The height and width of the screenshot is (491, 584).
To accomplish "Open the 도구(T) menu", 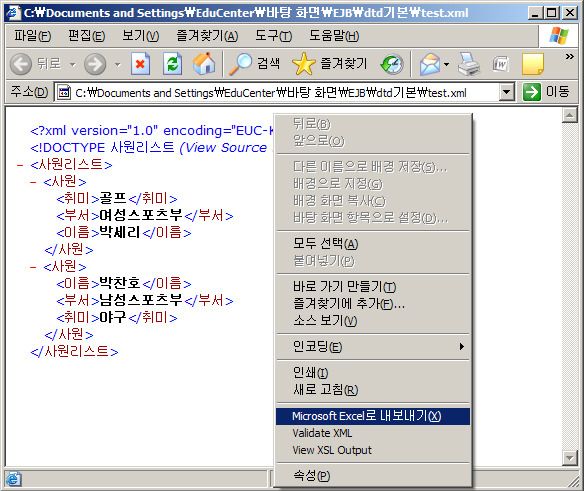I will 273,36.
